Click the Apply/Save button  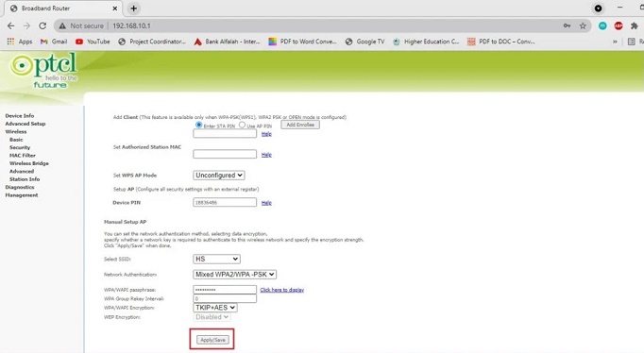212,340
